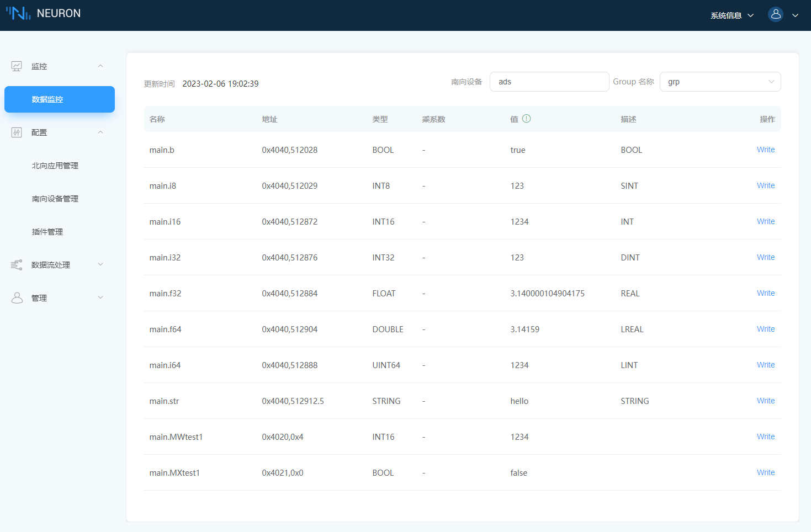This screenshot has height=532, width=811.
Task: Click the user avatar icon in top bar
Action: [776, 14]
